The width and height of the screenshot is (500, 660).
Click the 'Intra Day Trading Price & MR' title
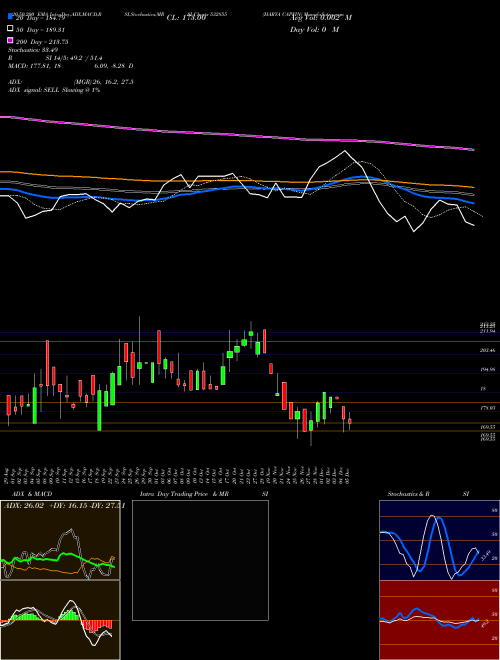point(184,494)
